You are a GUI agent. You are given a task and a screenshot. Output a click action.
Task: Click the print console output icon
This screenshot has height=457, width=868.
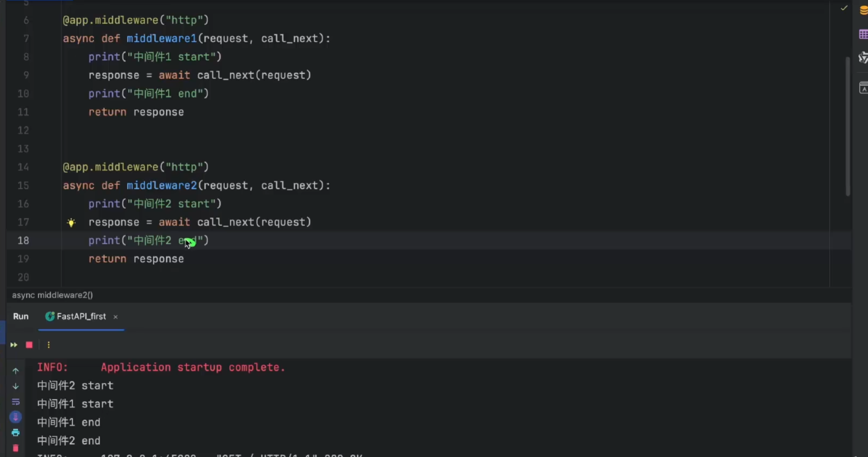[x=15, y=432]
